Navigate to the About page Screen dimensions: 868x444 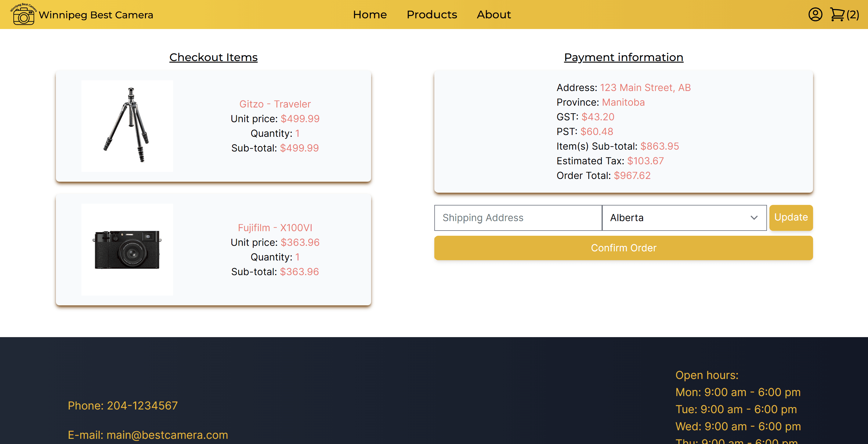tap(494, 14)
